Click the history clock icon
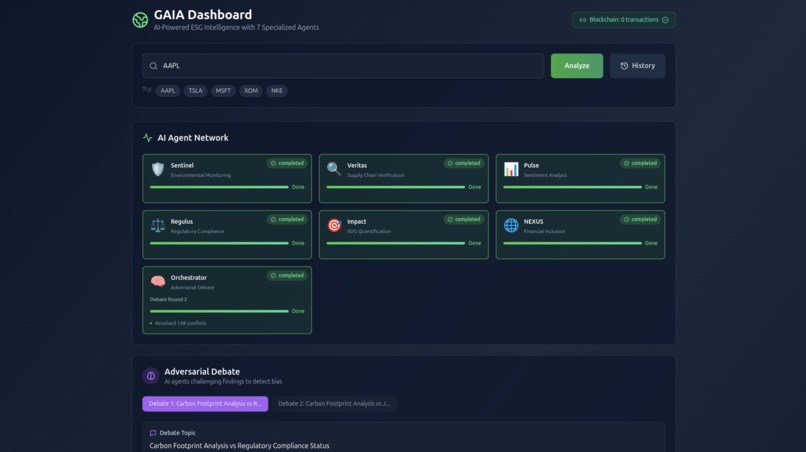This screenshot has height=452, width=806. [624, 66]
